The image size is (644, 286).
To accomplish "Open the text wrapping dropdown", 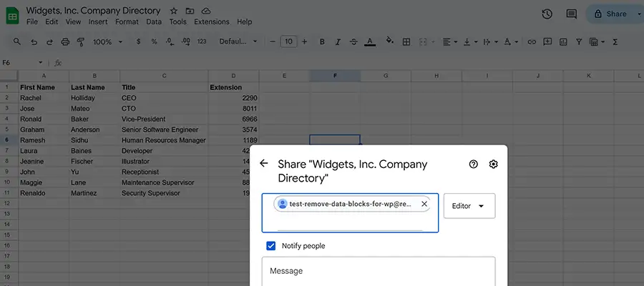I will [x=491, y=41].
